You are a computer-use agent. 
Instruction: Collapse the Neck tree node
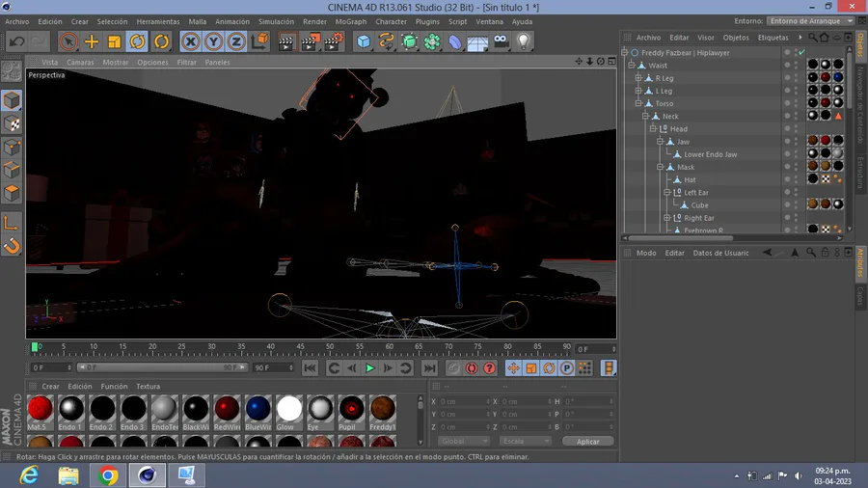coord(645,116)
